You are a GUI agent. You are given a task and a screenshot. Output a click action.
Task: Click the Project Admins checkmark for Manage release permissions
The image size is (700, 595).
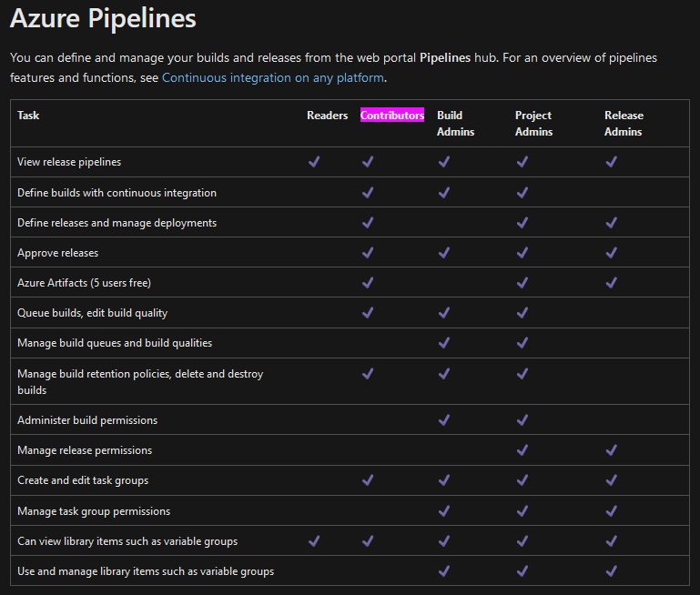pyautogui.click(x=522, y=450)
